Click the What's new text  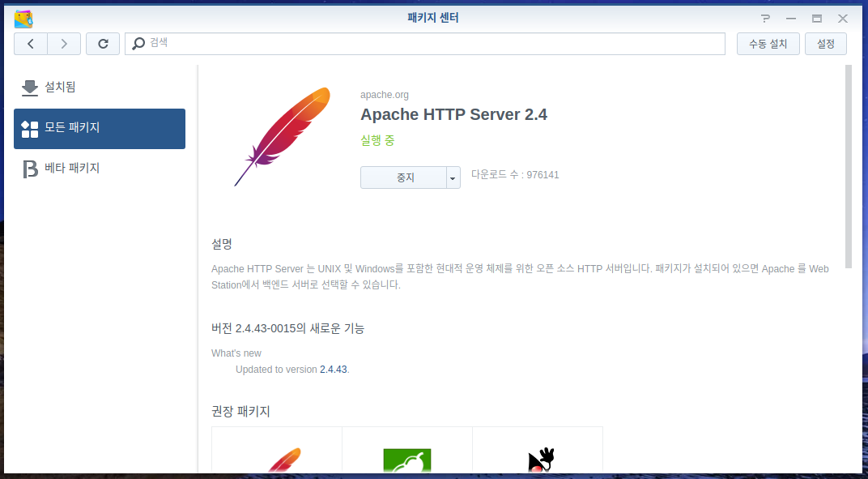coord(236,353)
